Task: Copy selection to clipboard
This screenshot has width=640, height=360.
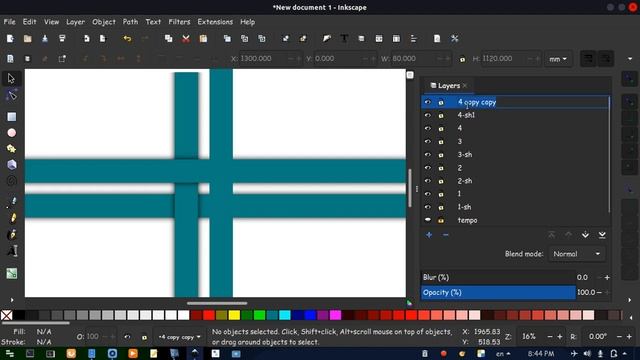Action: pyautogui.click(x=168, y=38)
